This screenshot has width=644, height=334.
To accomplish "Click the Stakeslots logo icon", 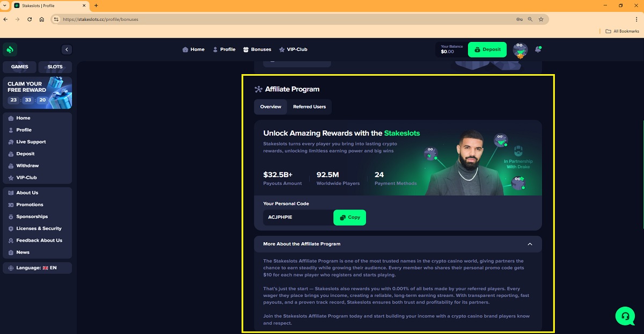I will (x=10, y=49).
